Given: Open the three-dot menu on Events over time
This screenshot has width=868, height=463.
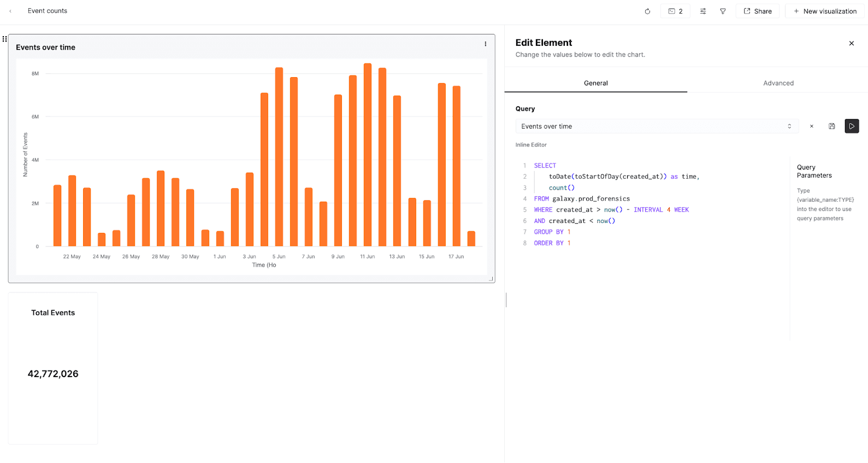Looking at the screenshot, I should click(485, 44).
